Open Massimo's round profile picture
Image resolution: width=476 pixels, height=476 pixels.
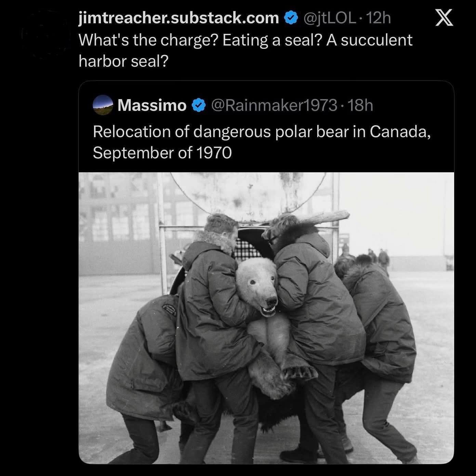[x=103, y=105]
